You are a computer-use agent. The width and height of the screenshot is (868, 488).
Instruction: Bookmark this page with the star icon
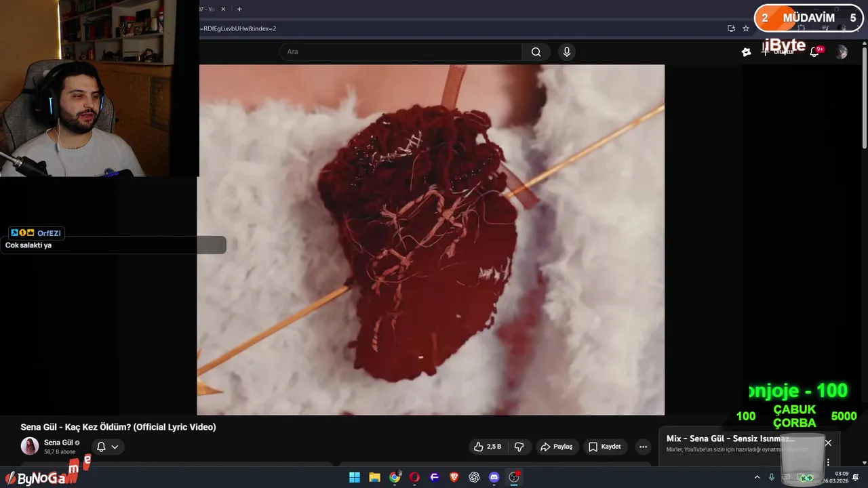(x=746, y=28)
